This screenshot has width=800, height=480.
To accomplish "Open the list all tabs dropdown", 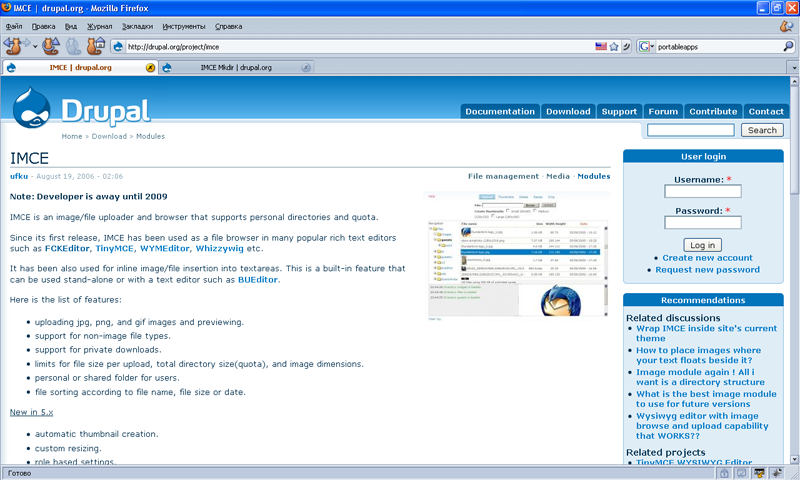I will click(x=794, y=67).
